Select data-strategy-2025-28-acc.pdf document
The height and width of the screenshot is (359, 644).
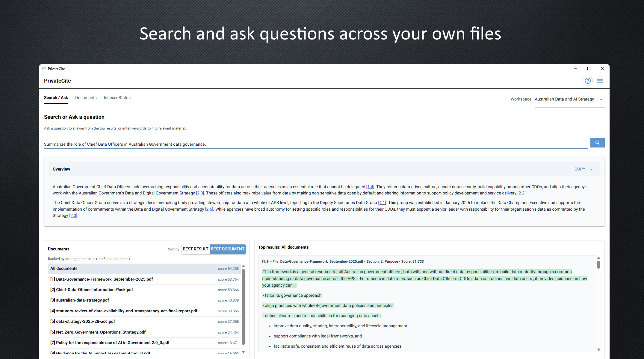pos(144,321)
